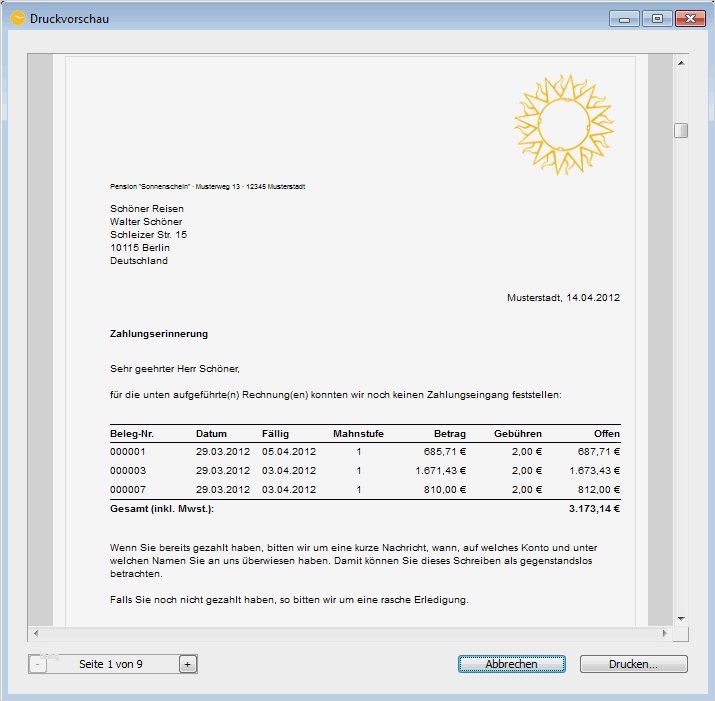Click the Mahnstufe column header
The width and height of the screenshot is (715, 701).
(358, 434)
